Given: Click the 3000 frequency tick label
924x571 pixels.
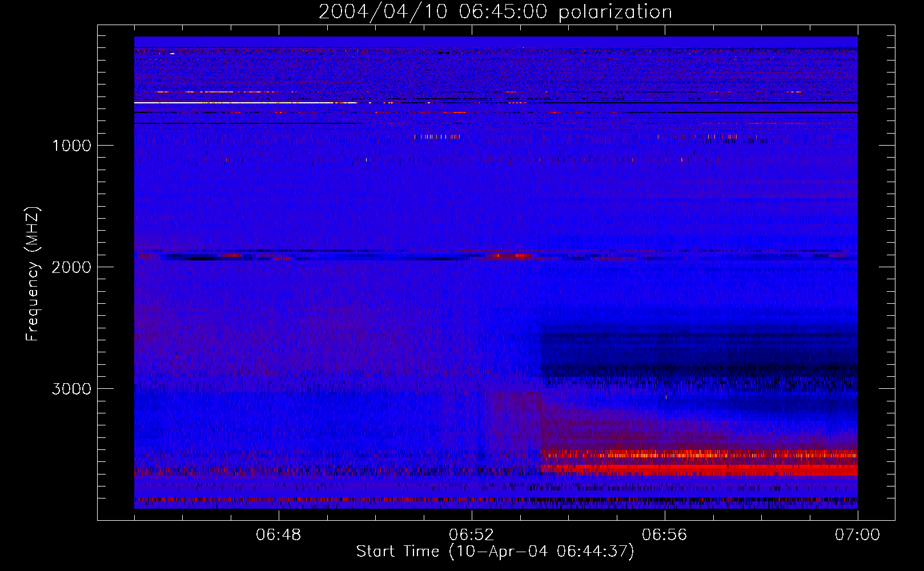Looking at the screenshot, I should click(x=71, y=389).
